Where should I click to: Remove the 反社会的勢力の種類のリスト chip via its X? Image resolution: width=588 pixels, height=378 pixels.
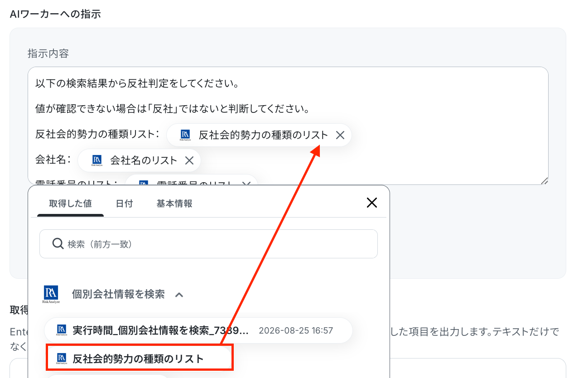[340, 135]
